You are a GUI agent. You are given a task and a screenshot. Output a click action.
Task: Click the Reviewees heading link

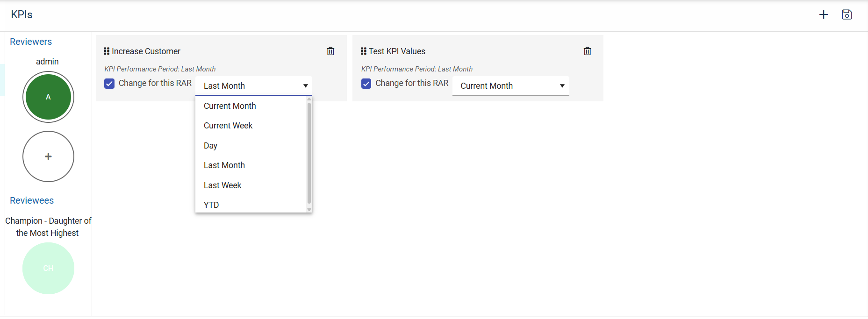32,200
